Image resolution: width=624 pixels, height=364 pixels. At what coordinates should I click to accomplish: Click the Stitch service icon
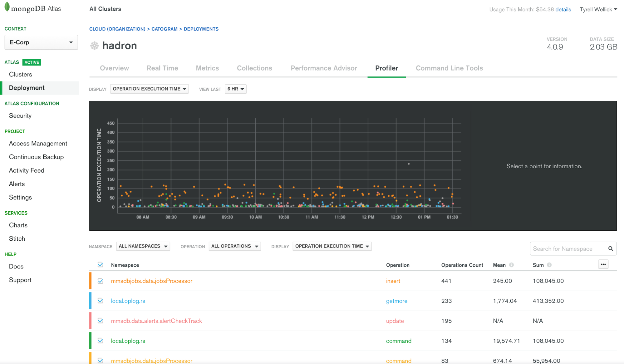tap(17, 238)
